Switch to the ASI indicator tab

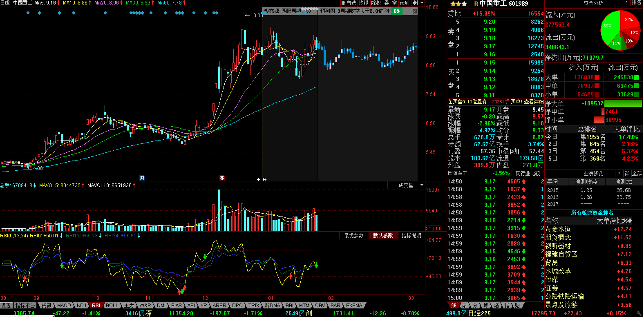[191, 306]
